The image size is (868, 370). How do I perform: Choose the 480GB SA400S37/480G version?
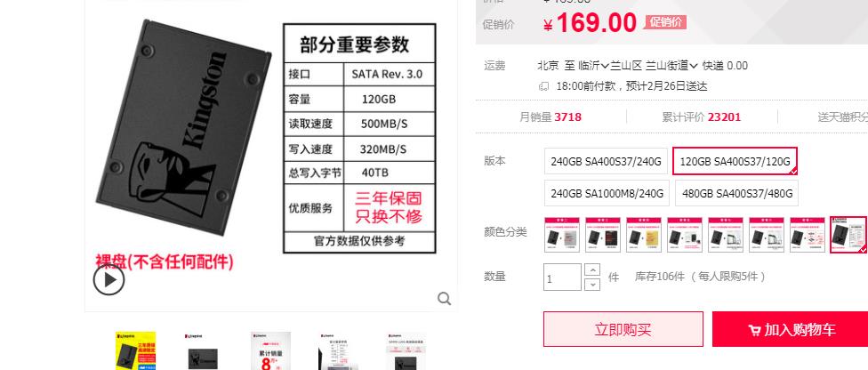[736, 193]
